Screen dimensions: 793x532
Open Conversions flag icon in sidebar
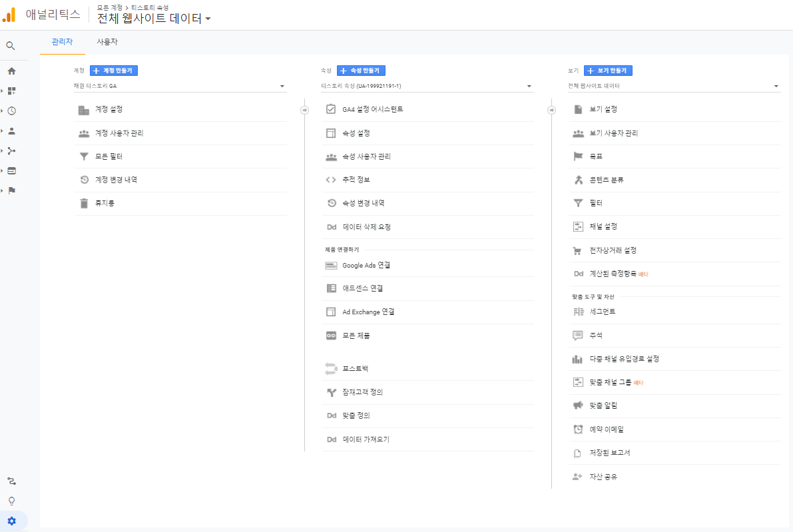(11, 190)
